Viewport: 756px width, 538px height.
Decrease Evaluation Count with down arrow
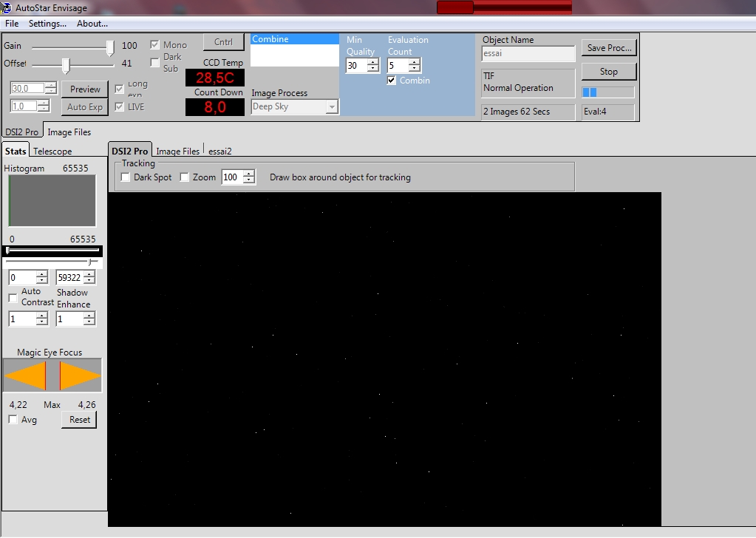415,69
